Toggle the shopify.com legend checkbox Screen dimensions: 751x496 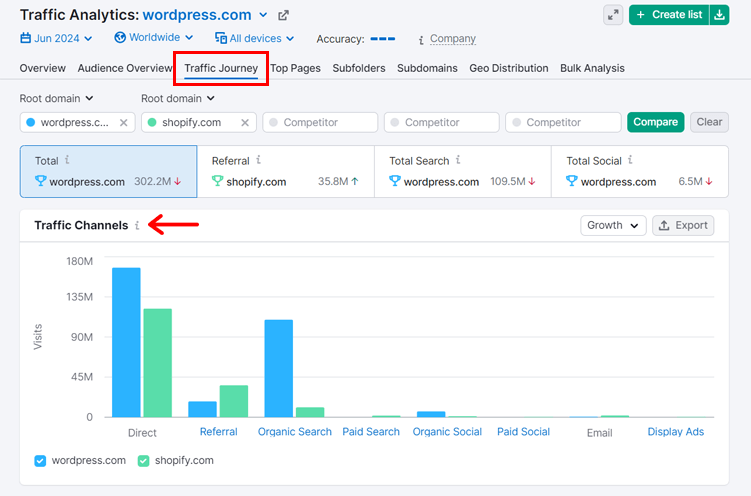point(143,461)
